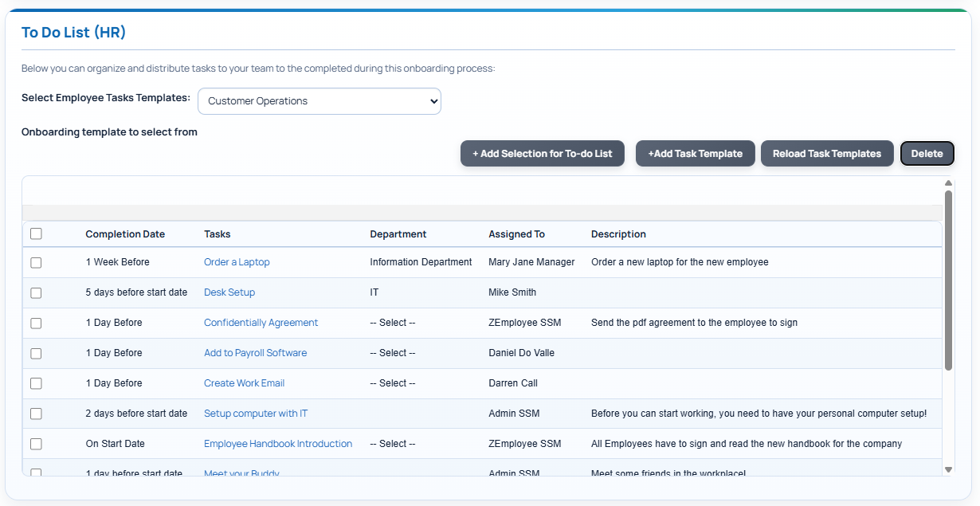Check the Create Work Email row checkbox
The width and height of the screenshot is (980, 506).
pyautogui.click(x=36, y=383)
